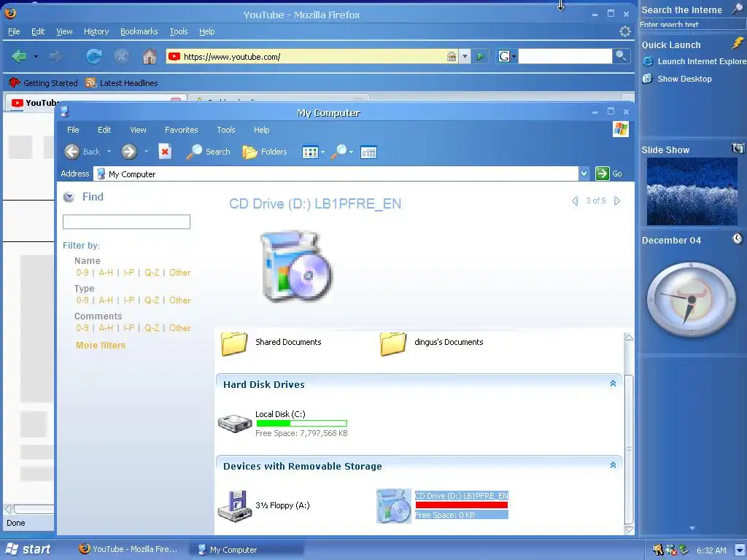
Task: Click Firefox Stop icon
Action: 122,57
